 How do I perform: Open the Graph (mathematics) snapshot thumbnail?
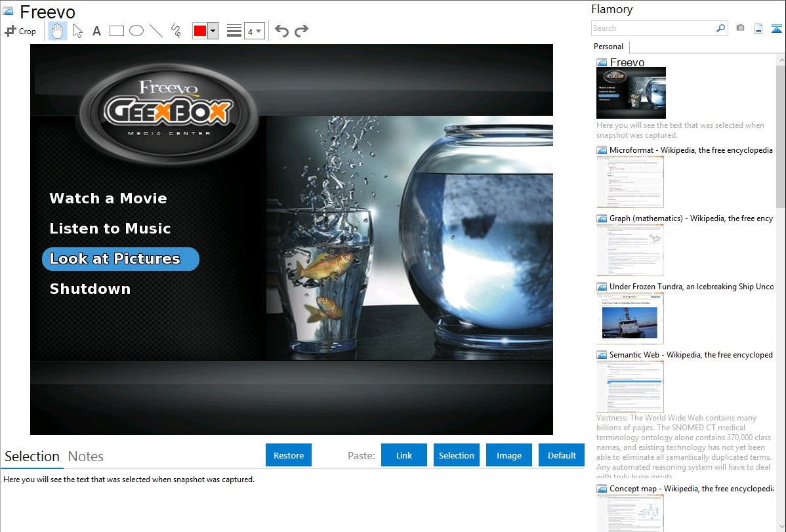pyautogui.click(x=630, y=250)
